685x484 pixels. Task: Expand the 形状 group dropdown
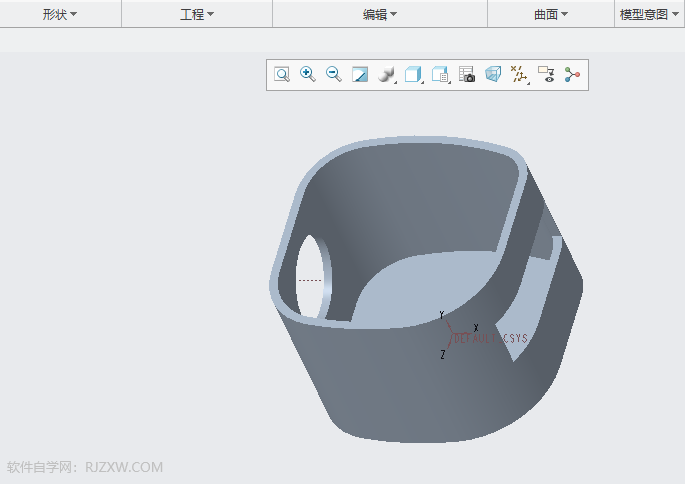click(60, 14)
